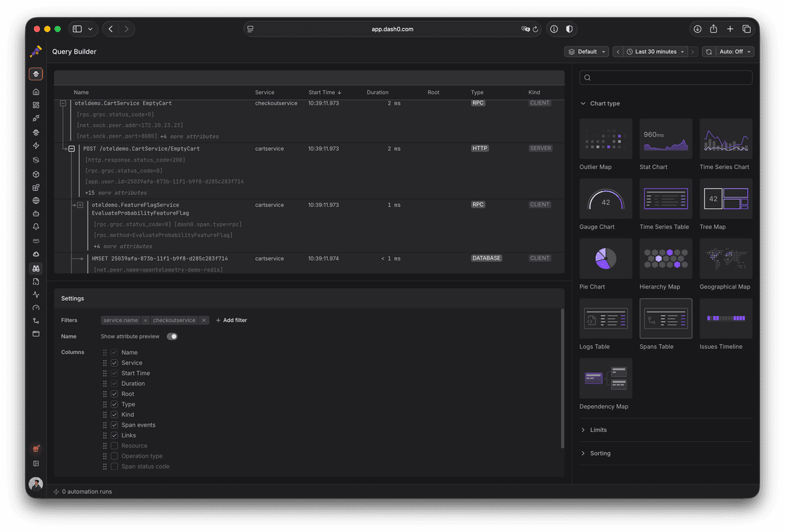Click the activity pulse icon in sidebar

[x=36, y=294]
